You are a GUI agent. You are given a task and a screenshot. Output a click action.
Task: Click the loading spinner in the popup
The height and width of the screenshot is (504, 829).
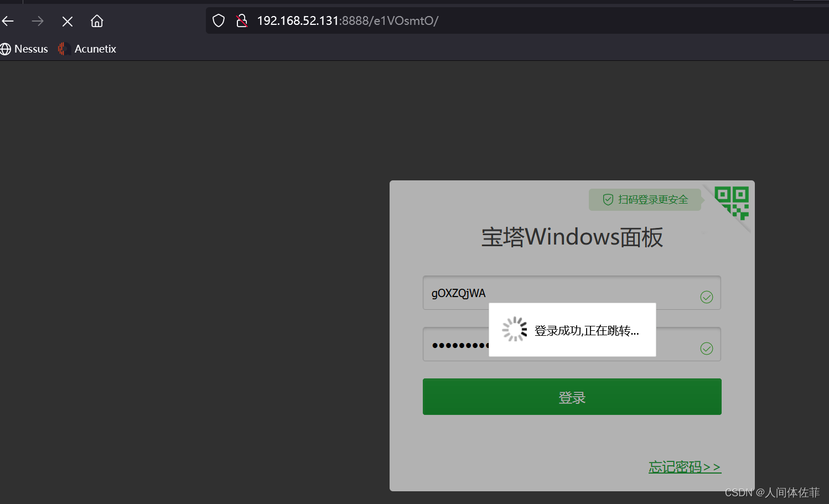point(515,329)
